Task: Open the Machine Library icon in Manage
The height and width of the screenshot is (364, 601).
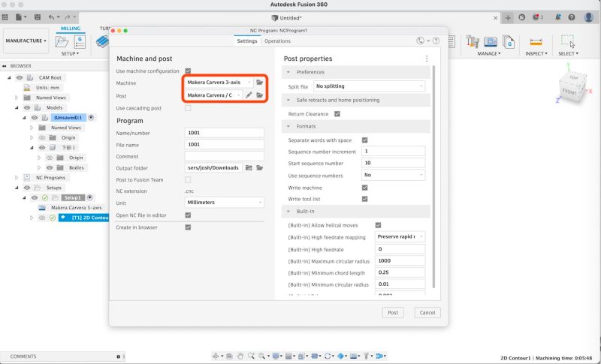Action: (491, 41)
